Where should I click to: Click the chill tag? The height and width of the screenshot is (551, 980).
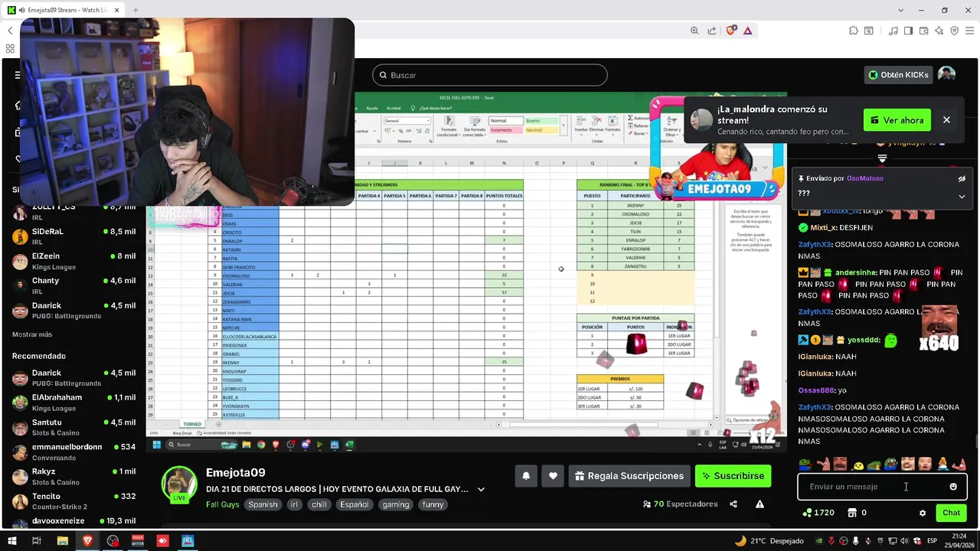pyautogui.click(x=319, y=504)
